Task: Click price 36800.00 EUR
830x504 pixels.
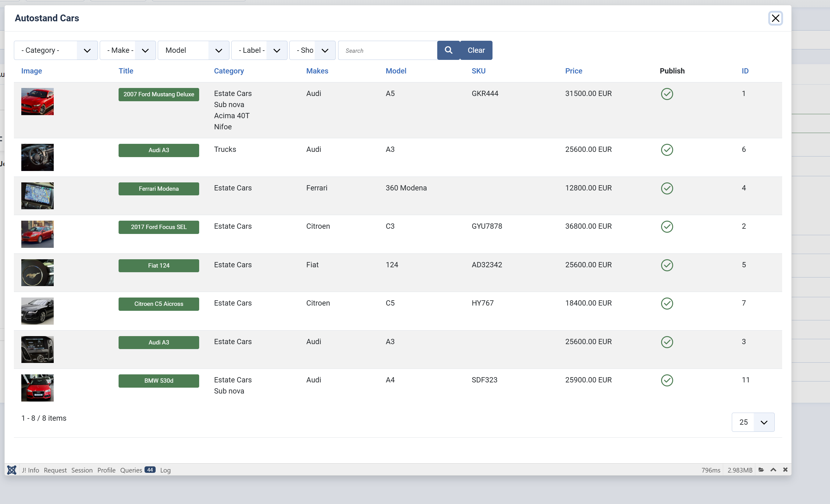Action: tap(588, 226)
